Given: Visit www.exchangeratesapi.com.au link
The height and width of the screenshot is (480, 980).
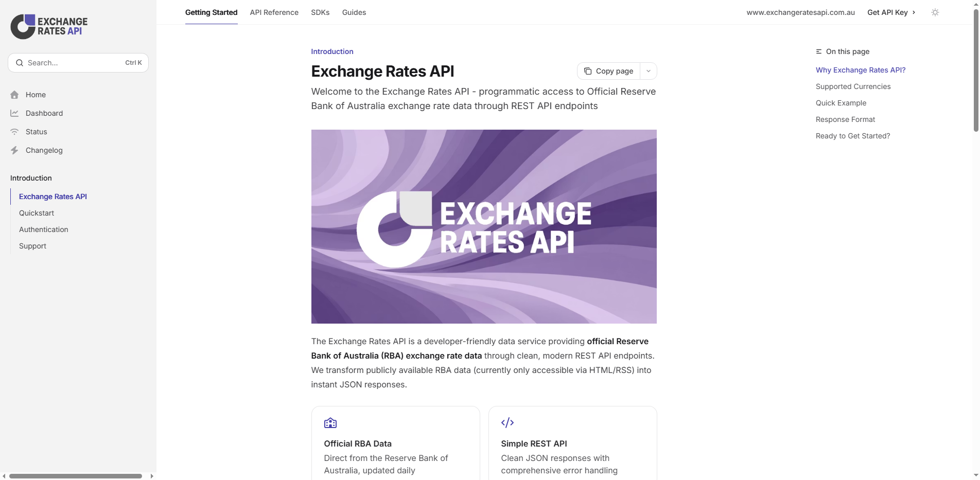Looking at the screenshot, I should click(x=800, y=12).
